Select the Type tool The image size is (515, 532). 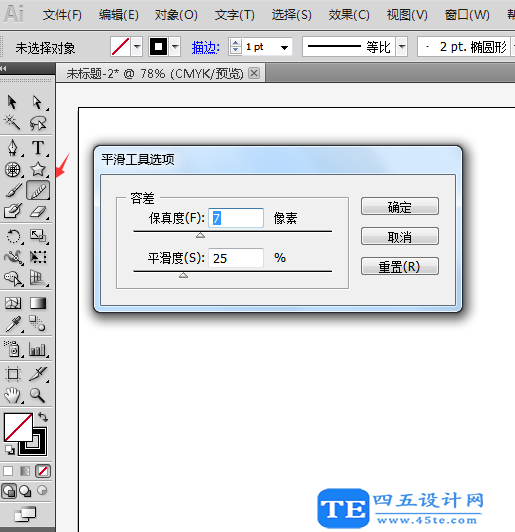pyautogui.click(x=38, y=148)
